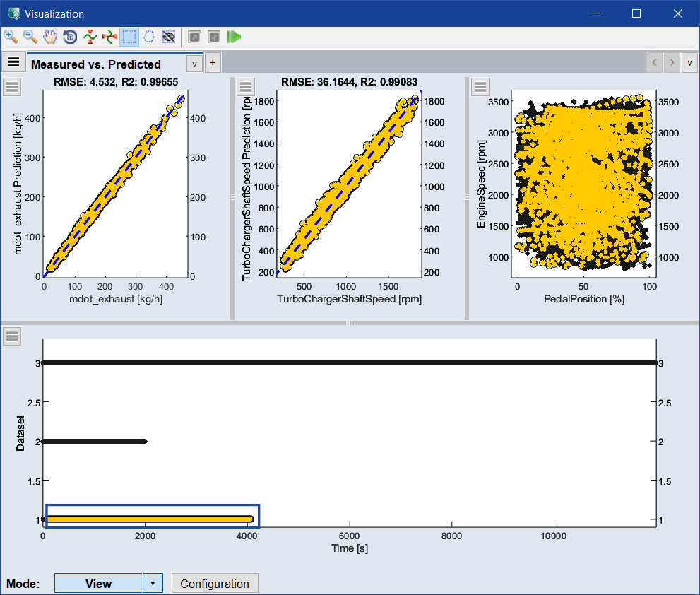Viewport: 700px width, 595px height.
Task: Click the hide selected points eye icon
Action: pyautogui.click(x=169, y=36)
